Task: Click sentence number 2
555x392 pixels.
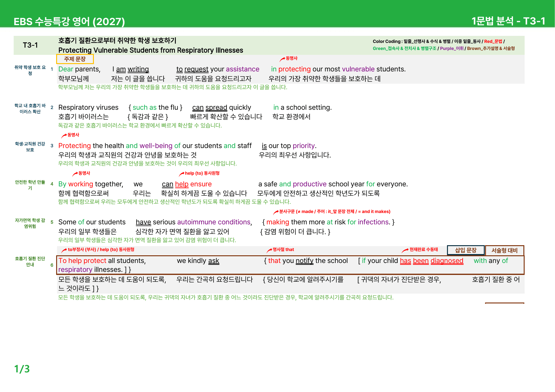Action: coord(52,108)
